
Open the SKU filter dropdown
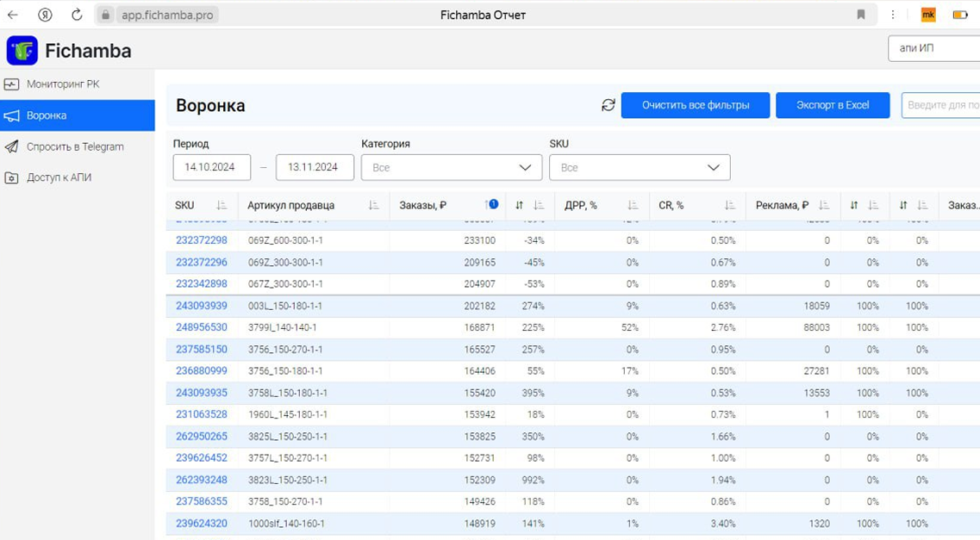[640, 167]
